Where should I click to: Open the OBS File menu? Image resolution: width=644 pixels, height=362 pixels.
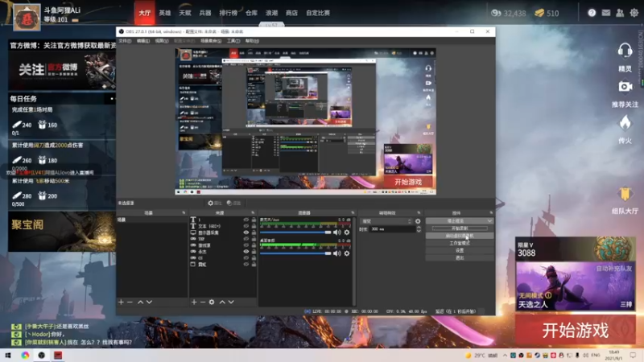click(125, 41)
